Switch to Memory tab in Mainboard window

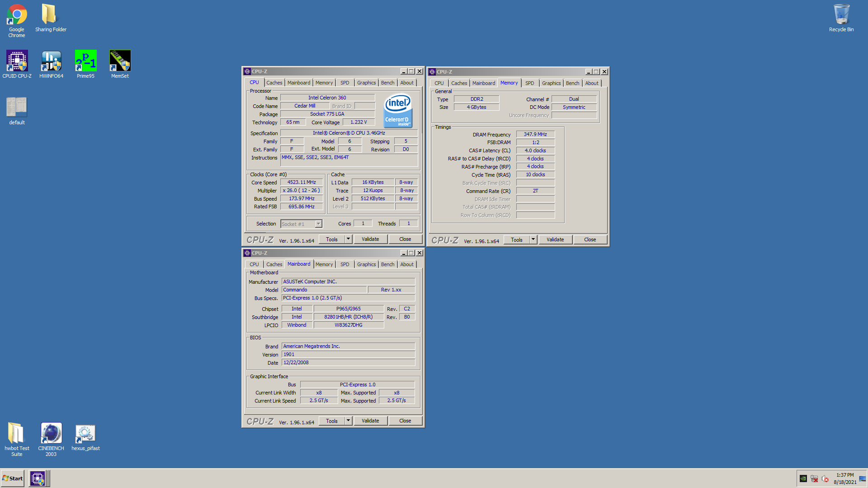[324, 264]
